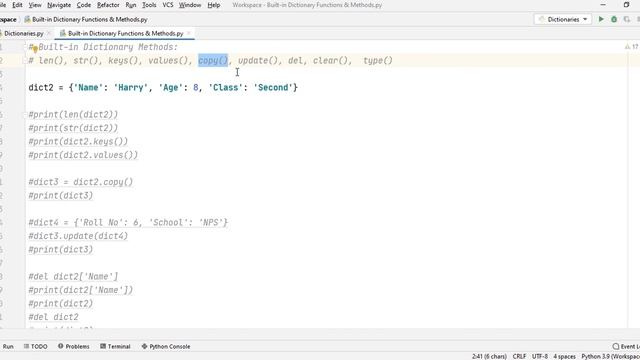Open the Python Console tool window
Screen dimensions: 640x360
click(x=166, y=347)
